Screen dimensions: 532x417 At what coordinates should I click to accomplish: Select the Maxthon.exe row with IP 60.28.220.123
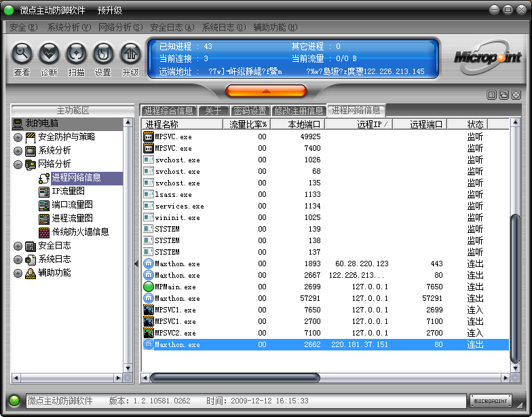click(326, 264)
